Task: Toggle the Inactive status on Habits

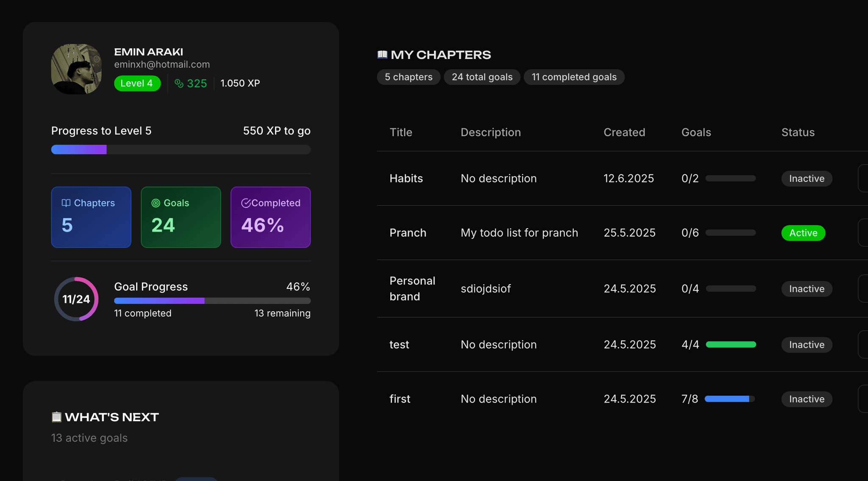Action: coord(807,179)
